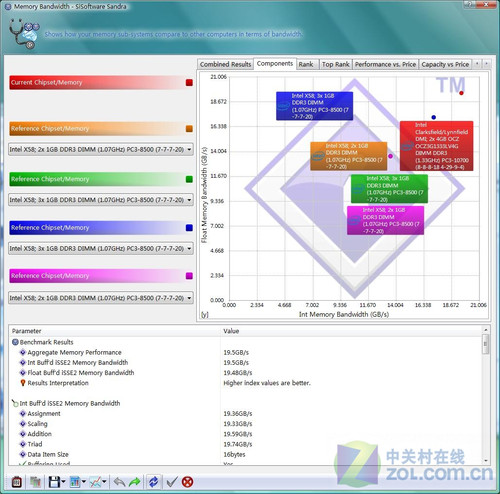This screenshot has width=500, height=494.
Task: Click the Results Interpretation pin icon
Action: pos(23,383)
